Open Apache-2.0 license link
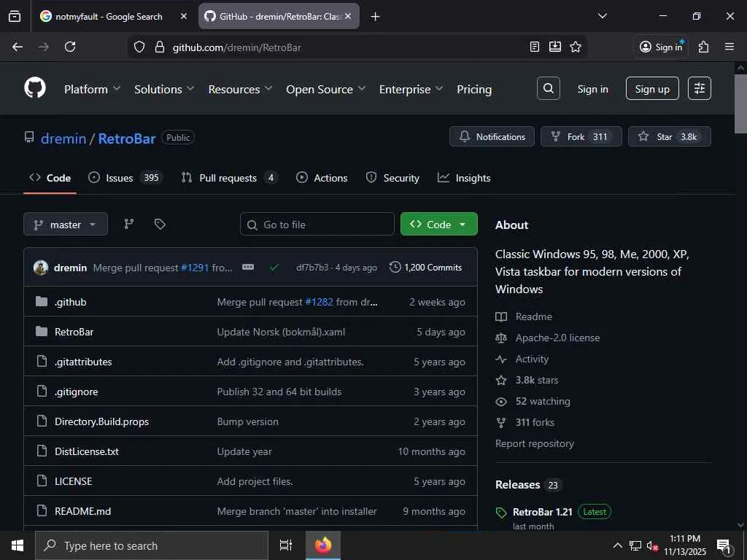The image size is (747, 560). click(x=557, y=338)
